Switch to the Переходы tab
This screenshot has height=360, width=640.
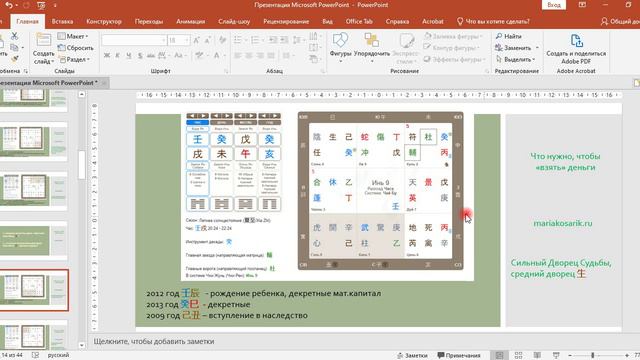point(149,21)
